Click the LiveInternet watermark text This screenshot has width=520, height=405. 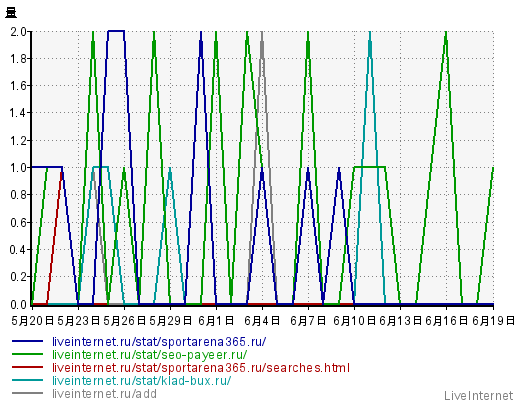[478, 396]
